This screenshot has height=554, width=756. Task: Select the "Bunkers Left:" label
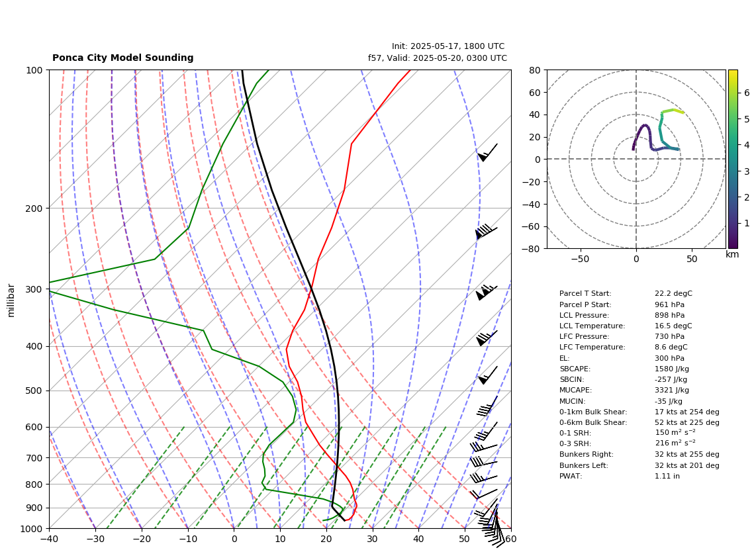(584, 465)
